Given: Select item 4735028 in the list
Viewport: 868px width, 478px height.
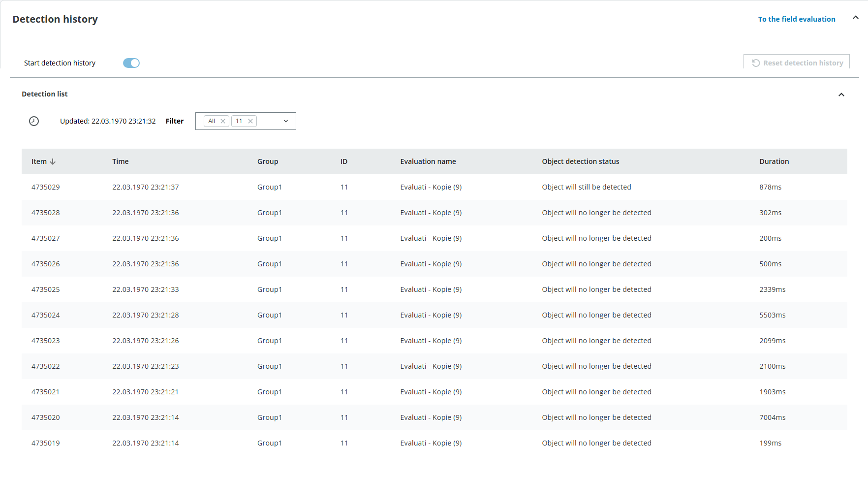Looking at the screenshot, I should tap(46, 213).
